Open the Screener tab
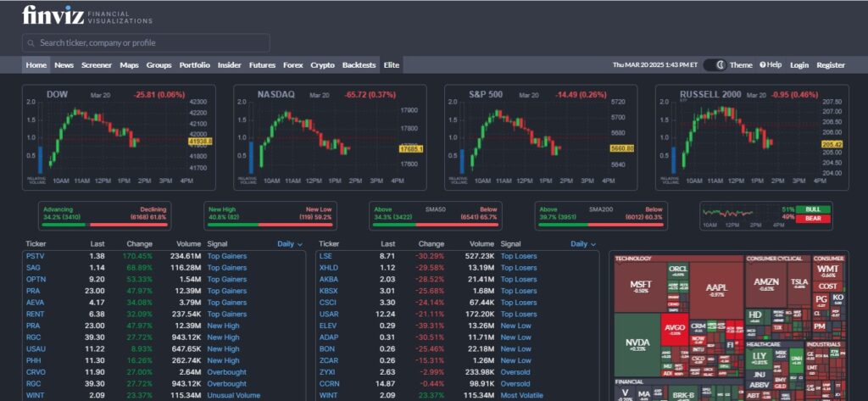868x401 pixels. pyautogui.click(x=97, y=64)
